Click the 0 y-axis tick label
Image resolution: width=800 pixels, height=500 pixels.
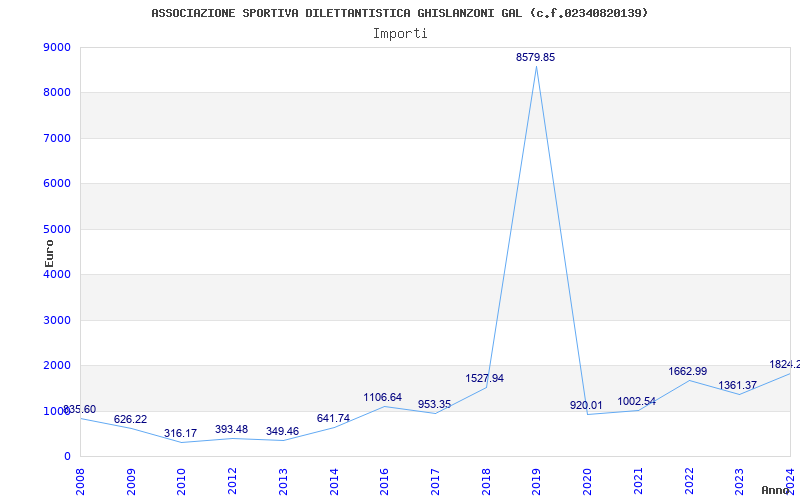tap(67, 457)
